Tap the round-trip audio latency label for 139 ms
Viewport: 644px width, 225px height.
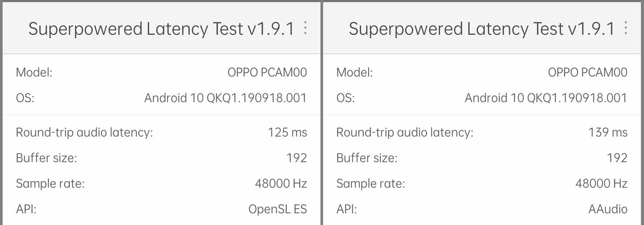click(405, 132)
